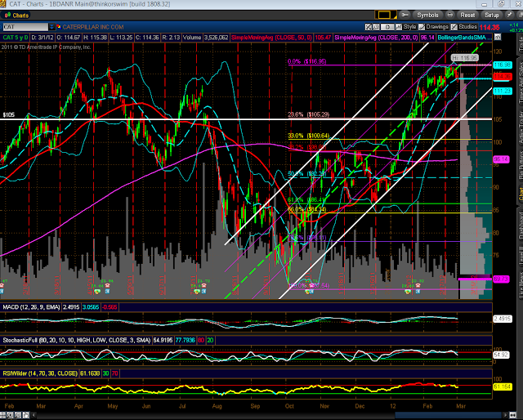Screen dimensions: 523x420
Task: Open the Charts tab
Action: point(16,16)
